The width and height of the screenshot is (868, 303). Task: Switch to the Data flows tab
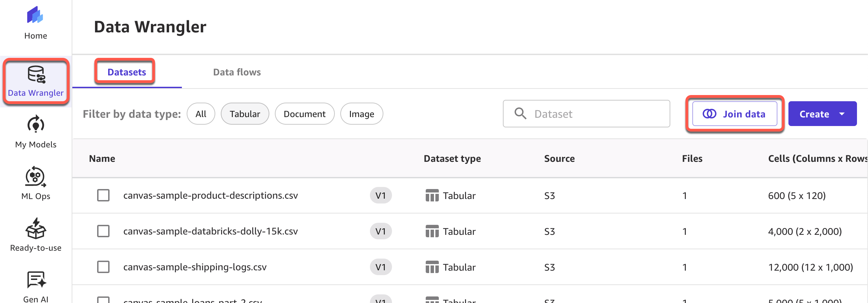coord(237,72)
